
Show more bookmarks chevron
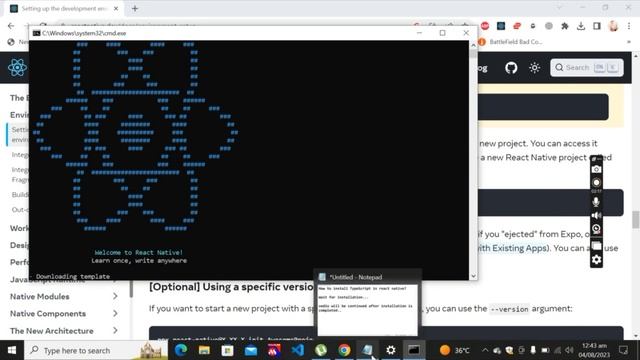[629, 42]
